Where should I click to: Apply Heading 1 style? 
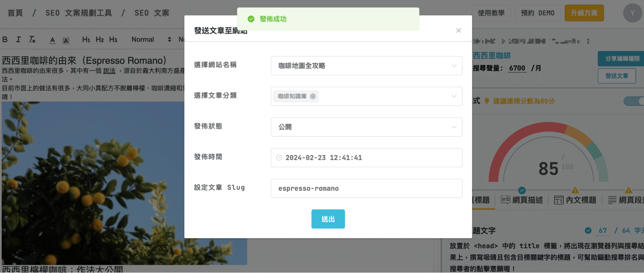coord(86,40)
